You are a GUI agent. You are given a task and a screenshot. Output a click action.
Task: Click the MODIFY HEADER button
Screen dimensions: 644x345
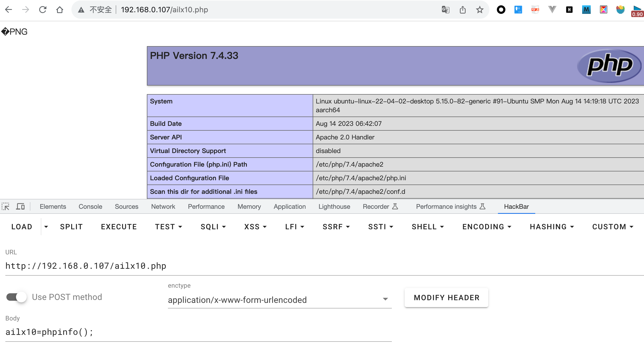tap(446, 298)
